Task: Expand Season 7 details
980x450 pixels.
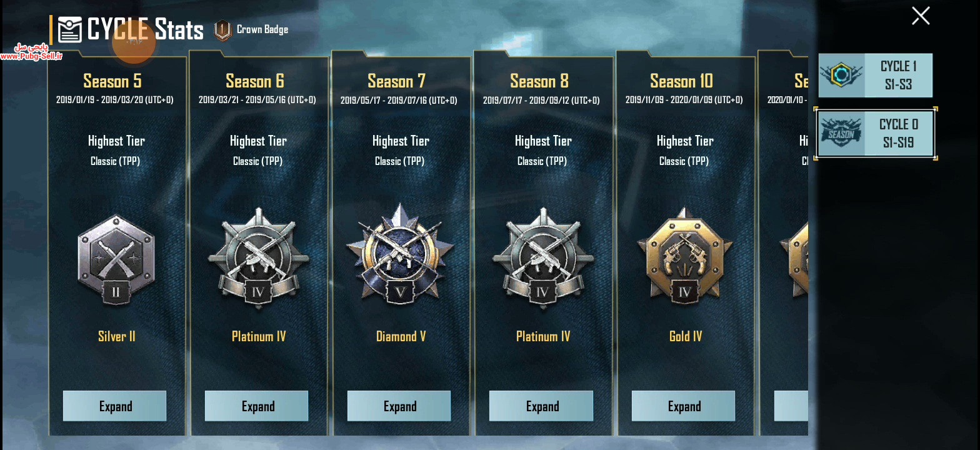Action: pos(399,406)
